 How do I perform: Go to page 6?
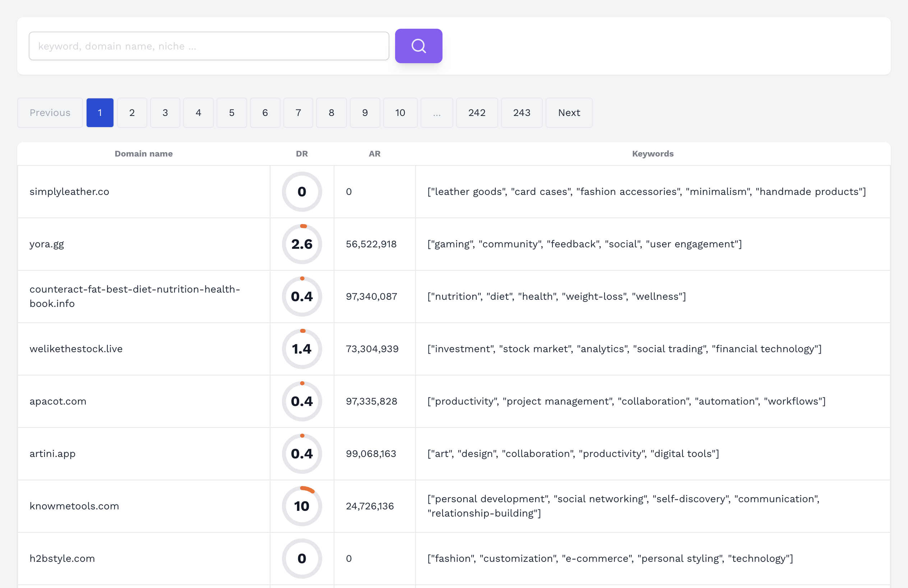coord(265,112)
